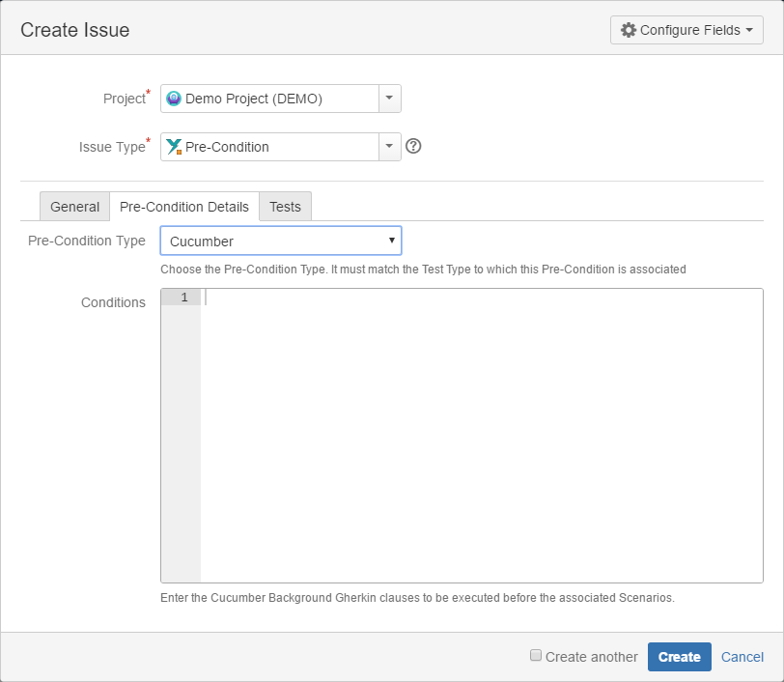Click the Demo Project (DEMO) field text
Viewport: 784px width, 682px height.
[x=254, y=99]
